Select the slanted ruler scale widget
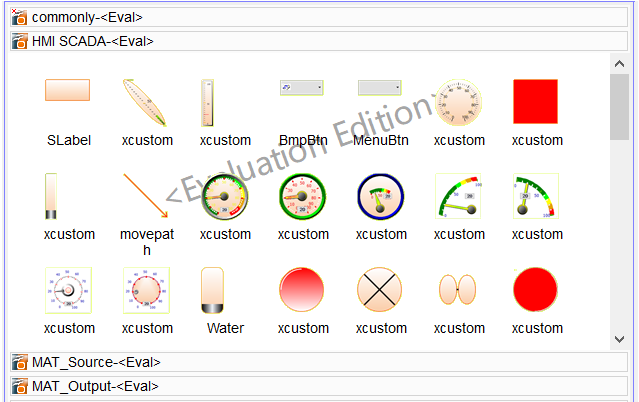The image size is (639, 402). pos(146,101)
